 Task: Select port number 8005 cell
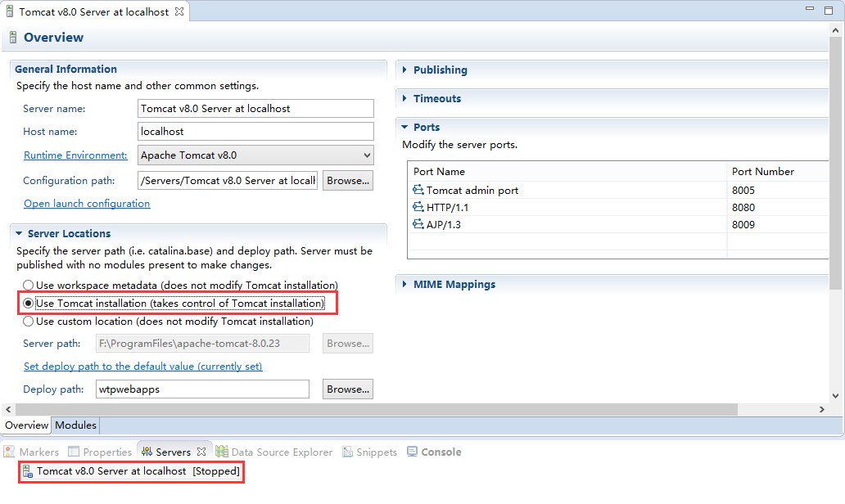pos(777,190)
